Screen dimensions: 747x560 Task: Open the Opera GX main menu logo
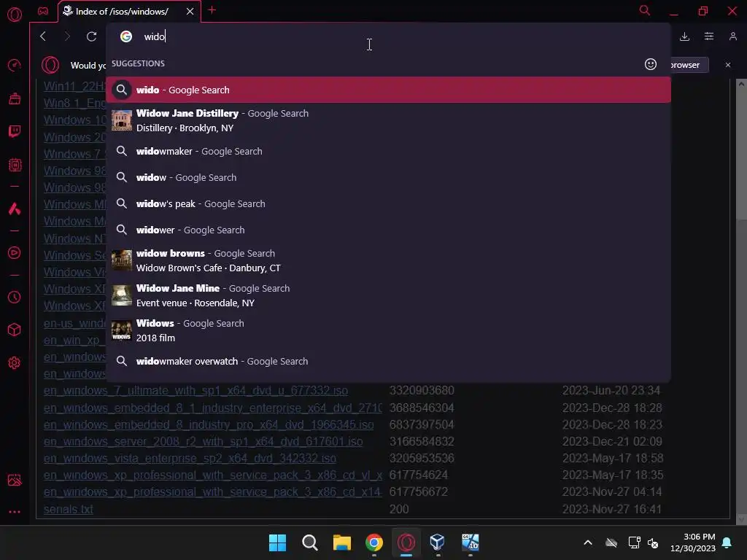pos(15,15)
